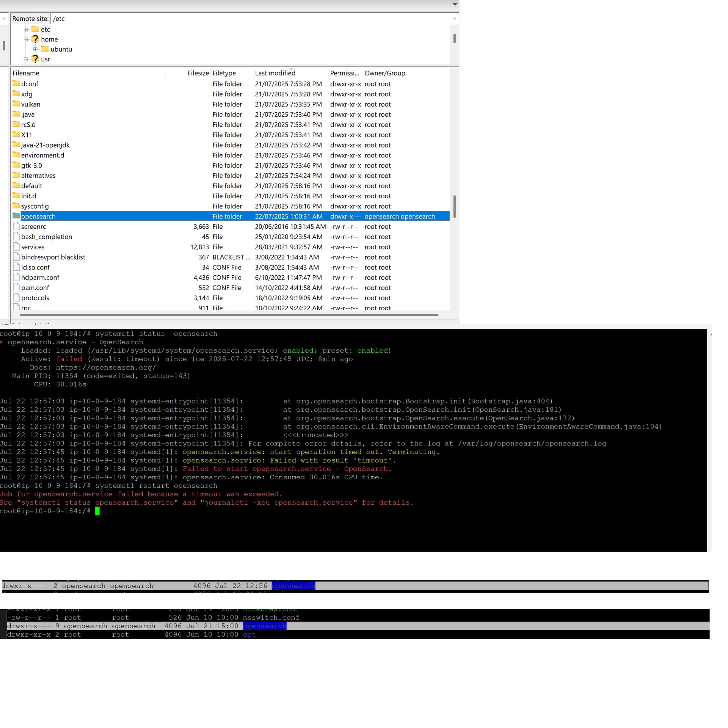
Task: Expand the etc tree node
Action: point(26,30)
